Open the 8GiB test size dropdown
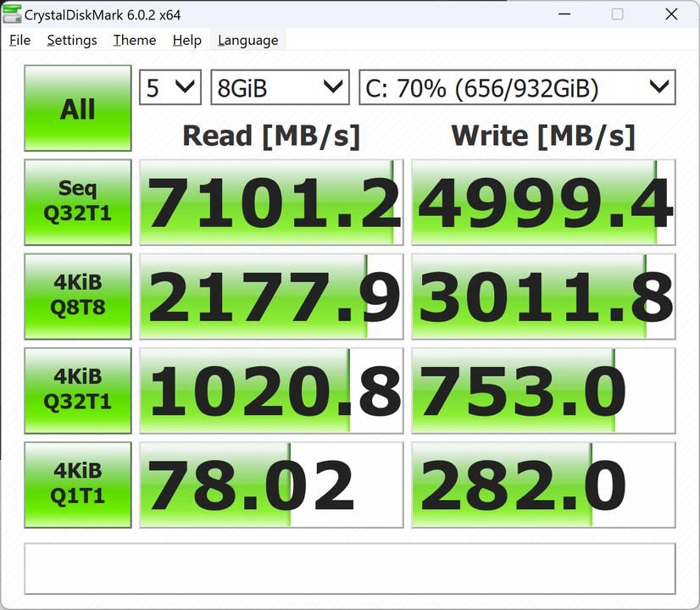Viewport: 700px width, 610px height. (x=280, y=87)
